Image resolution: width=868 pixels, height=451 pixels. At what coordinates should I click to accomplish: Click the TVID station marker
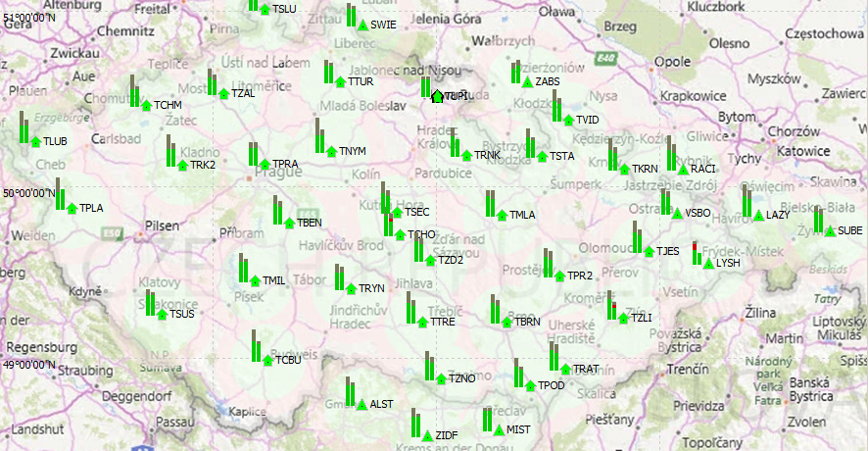568,120
